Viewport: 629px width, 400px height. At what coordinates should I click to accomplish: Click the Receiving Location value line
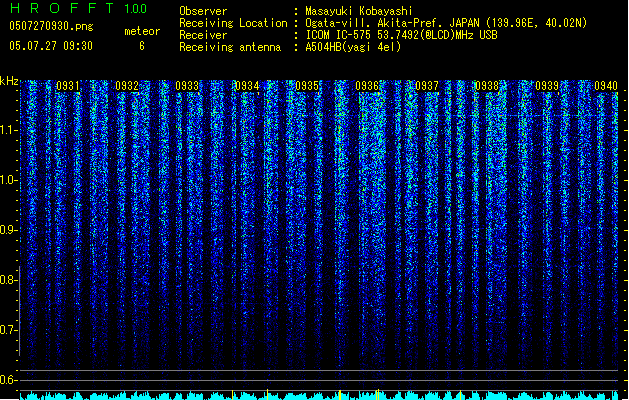coord(446,23)
